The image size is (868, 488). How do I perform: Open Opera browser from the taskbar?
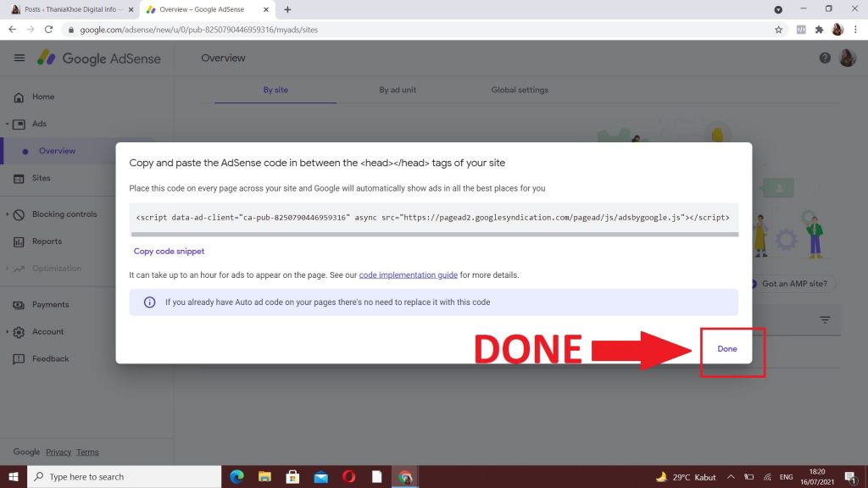tap(348, 476)
